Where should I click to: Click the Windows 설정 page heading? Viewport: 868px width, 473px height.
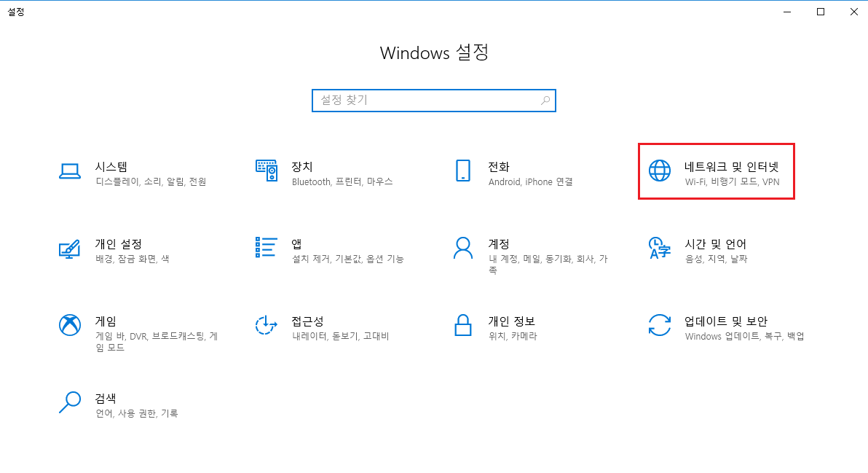click(434, 52)
